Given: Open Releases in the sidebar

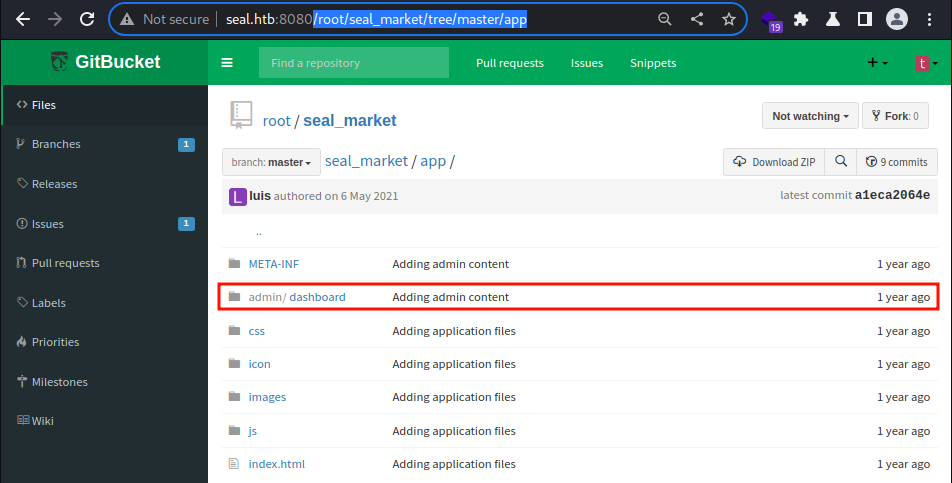Looking at the screenshot, I should click(x=104, y=184).
